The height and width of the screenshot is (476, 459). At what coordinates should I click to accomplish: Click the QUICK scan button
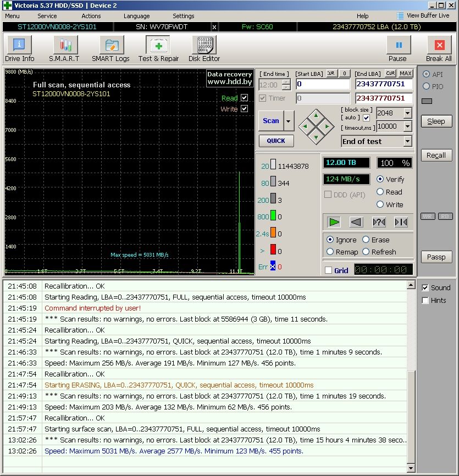[x=276, y=141]
